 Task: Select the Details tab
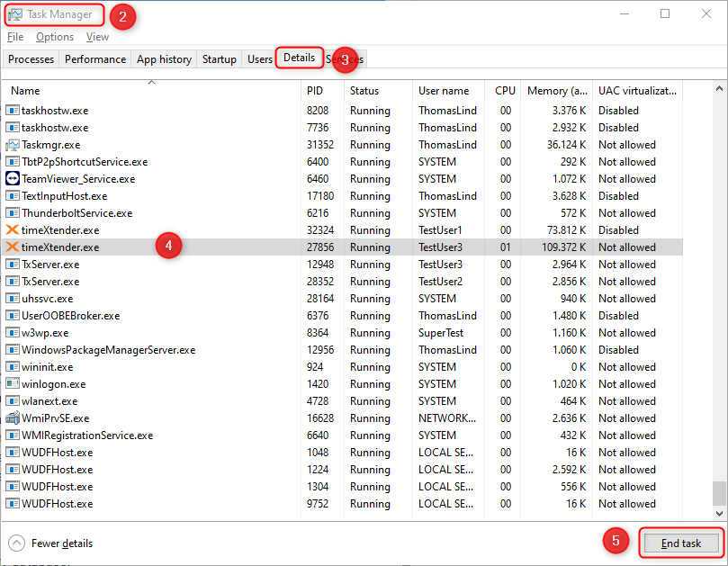[x=299, y=58]
